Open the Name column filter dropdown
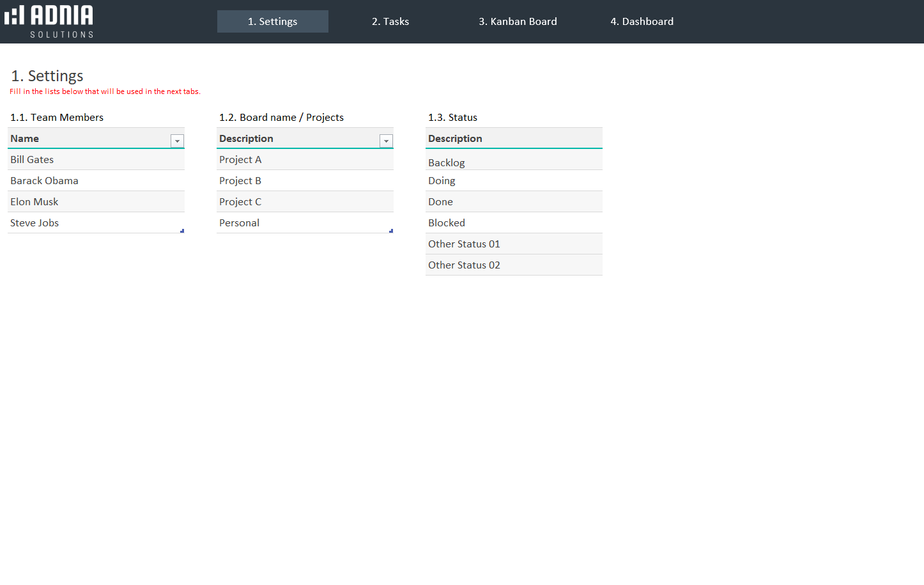The height and width of the screenshot is (585, 924). point(177,141)
